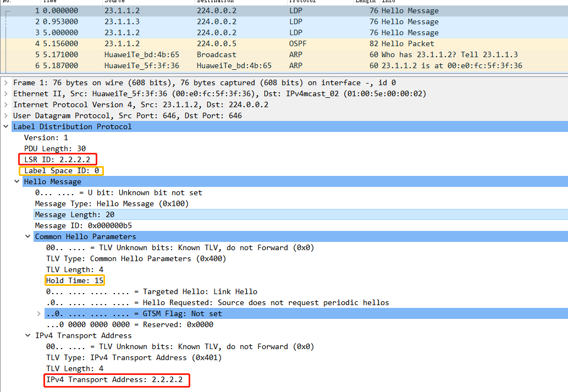Select packet 5 ARP Broadcast request
568x392 pixels.
tap(284, 55)
